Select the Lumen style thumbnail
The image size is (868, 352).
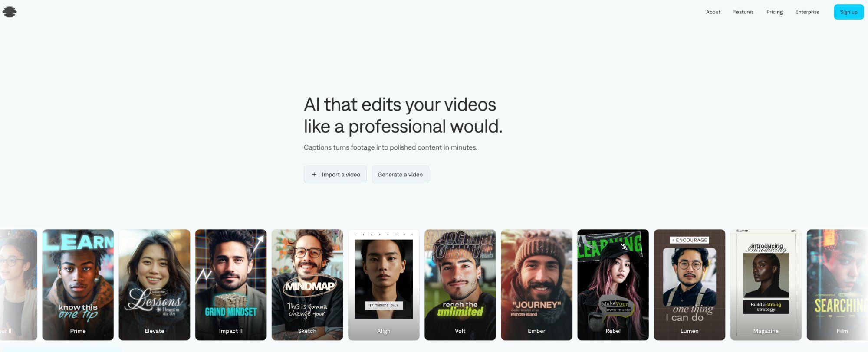point(689,285)
